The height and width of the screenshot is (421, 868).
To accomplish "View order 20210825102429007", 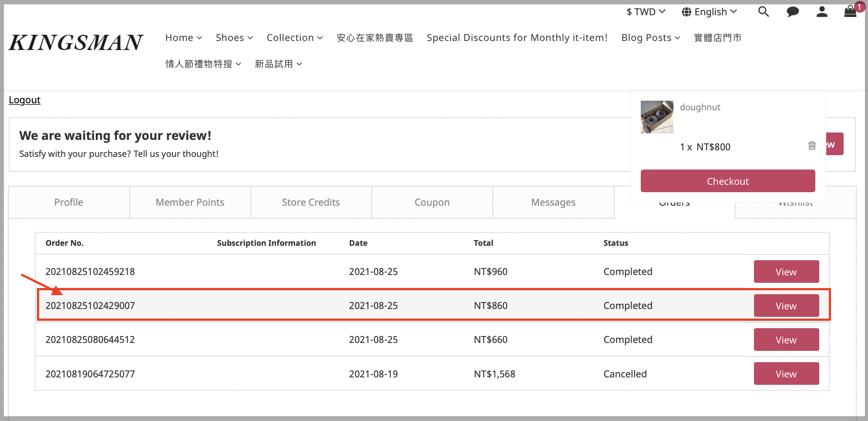I will point(786,306).
